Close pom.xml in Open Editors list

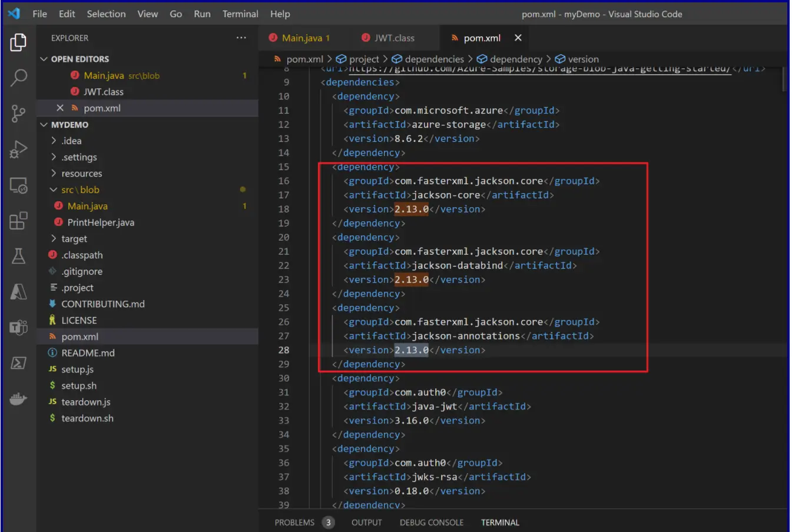(x=59, y=108)
